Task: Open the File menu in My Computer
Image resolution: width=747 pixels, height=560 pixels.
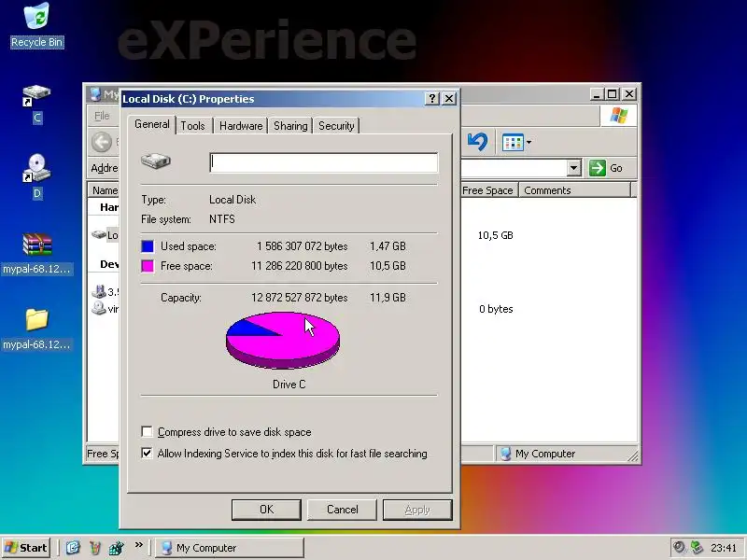Action: point(102,116)
